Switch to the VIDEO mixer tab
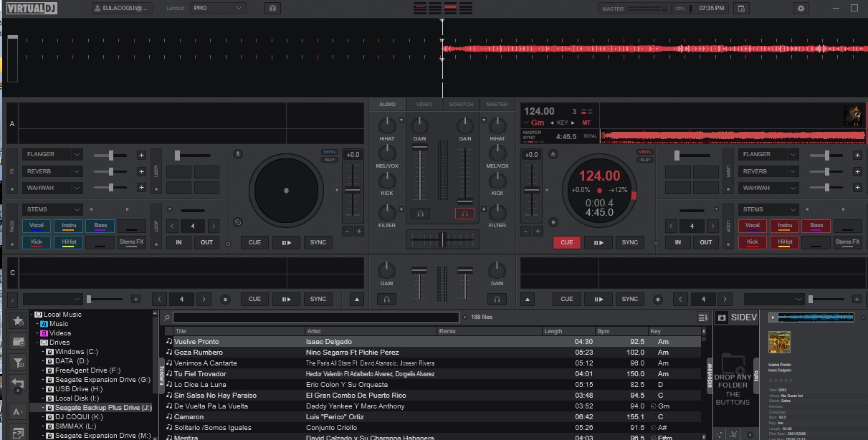Screen dimensions: 868x440 click(x=424, y=105)
